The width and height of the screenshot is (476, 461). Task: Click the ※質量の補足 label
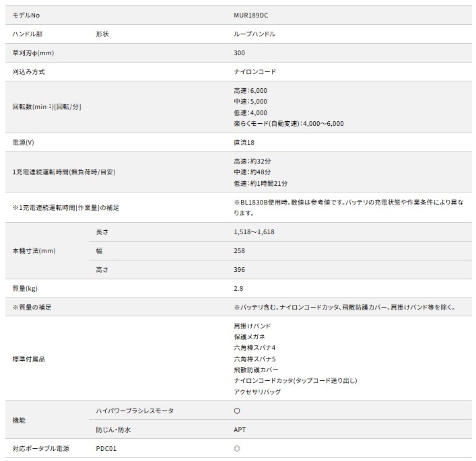[x=32, y=307]
